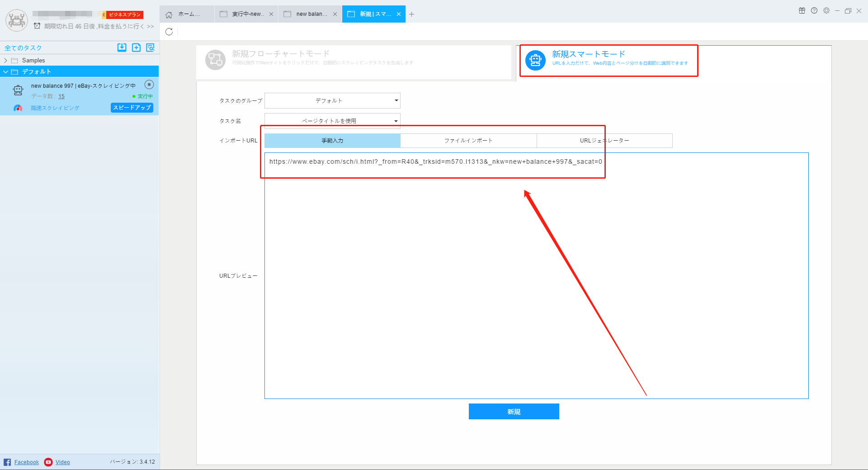Select the 手動入力 tab
This screenshot has width=868, height=470.
332,141
